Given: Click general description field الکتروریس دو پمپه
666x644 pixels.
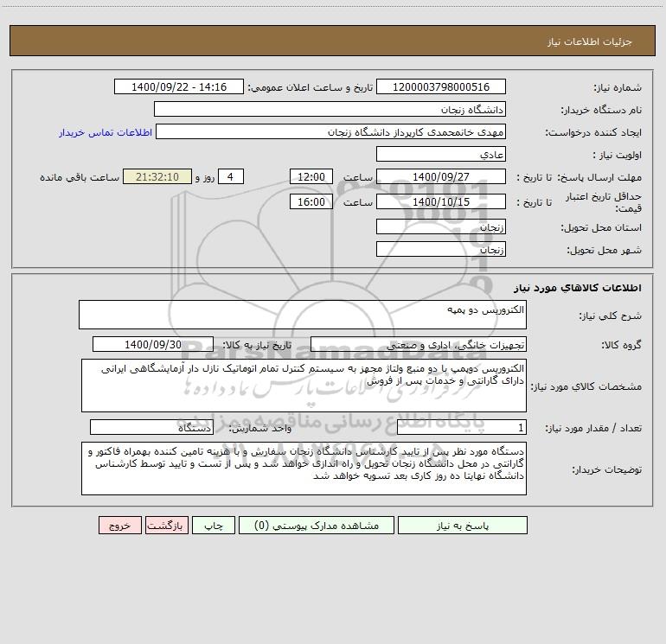Looking at the screenshot, I should pos(303,315).
